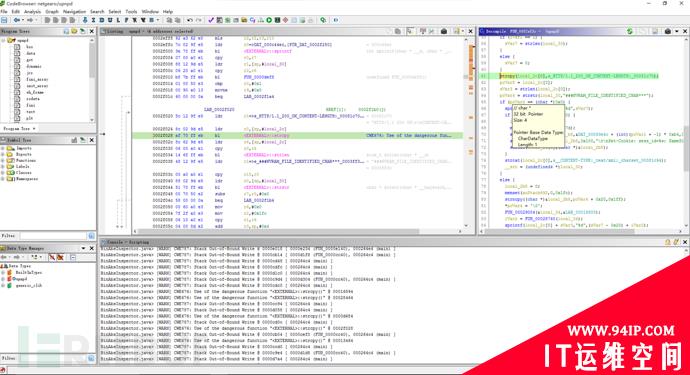Open forward-arrow history dropdown in toolbar
690x375 pixels.
pos(37,20)
